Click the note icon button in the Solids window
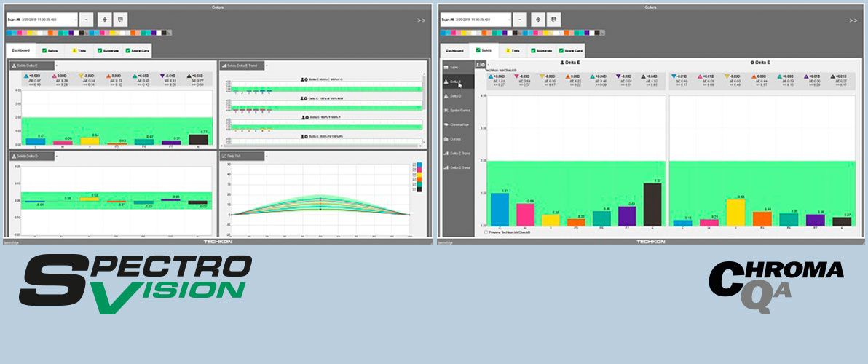This screenshot has height=364, width=868. [x=554, y=19]
